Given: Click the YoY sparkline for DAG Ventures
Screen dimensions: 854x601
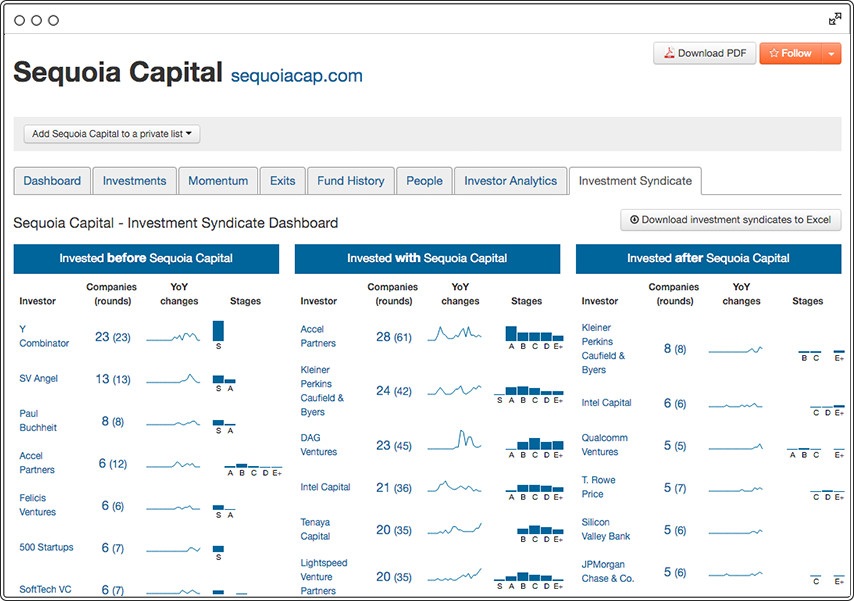Looking at the screenshot, I should 454,440.
